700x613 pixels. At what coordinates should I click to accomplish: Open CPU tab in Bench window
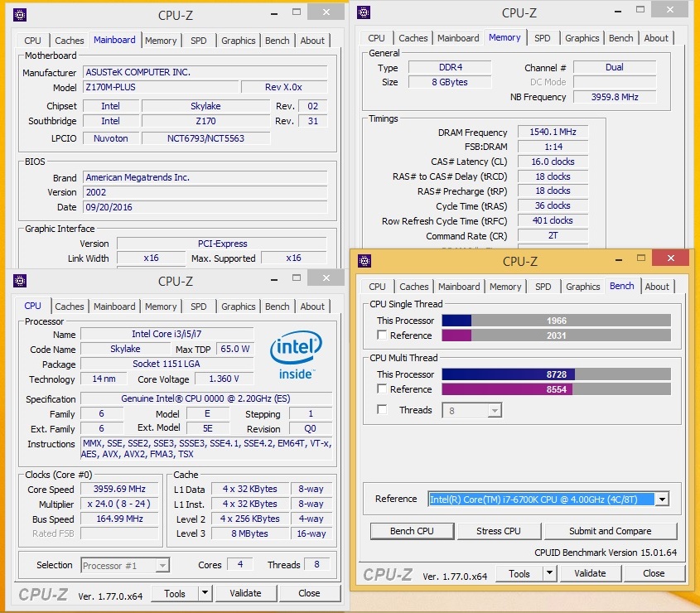click(x=377, y=287)
